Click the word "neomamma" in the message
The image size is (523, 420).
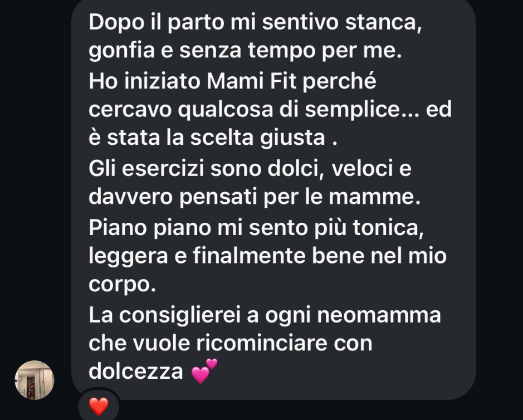point(379,316)
